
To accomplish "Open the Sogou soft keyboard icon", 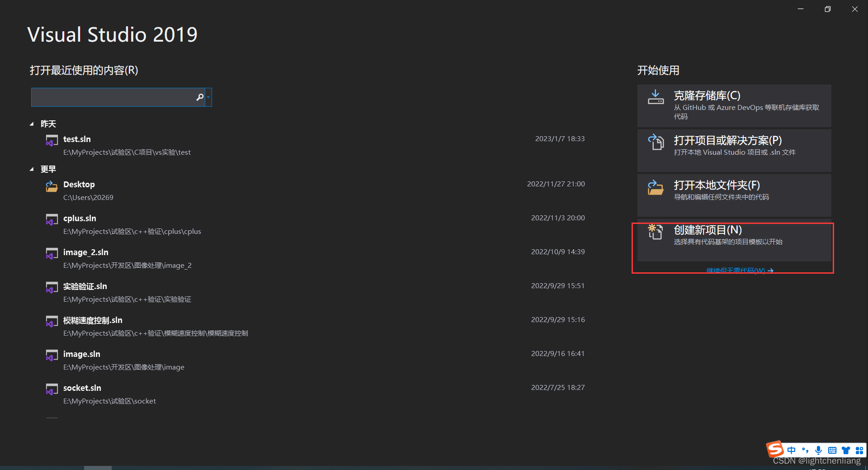I will point(832,450).
